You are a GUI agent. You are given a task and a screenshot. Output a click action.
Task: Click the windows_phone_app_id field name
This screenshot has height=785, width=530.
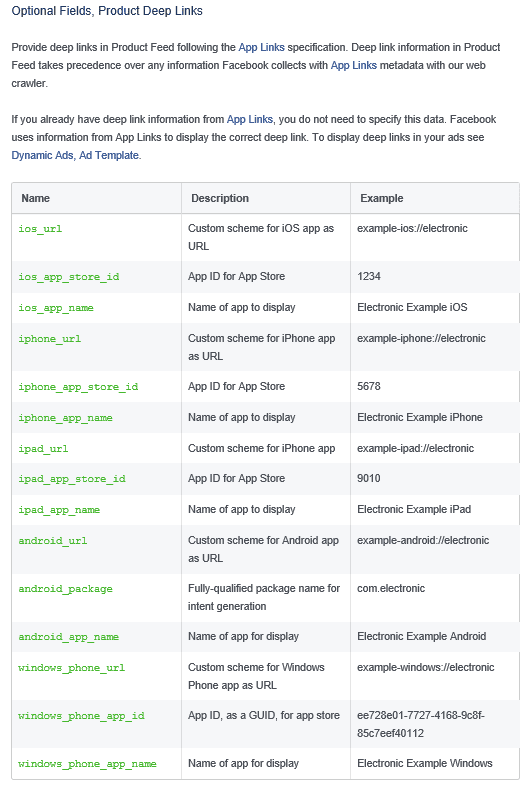[x=81, y=716]
